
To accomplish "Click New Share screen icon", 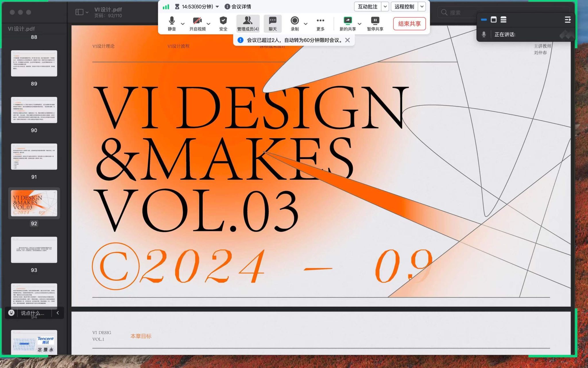I will pos(347,21).
